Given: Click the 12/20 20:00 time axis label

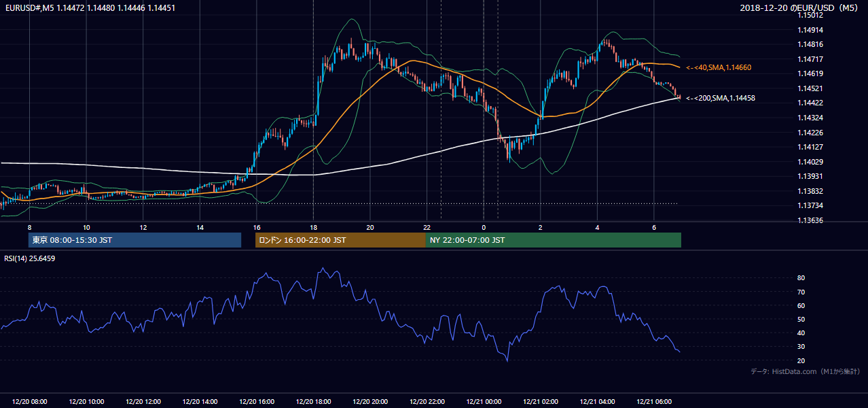Looking at the screenshot, I should pyautogui.click(x=370, y=402).
